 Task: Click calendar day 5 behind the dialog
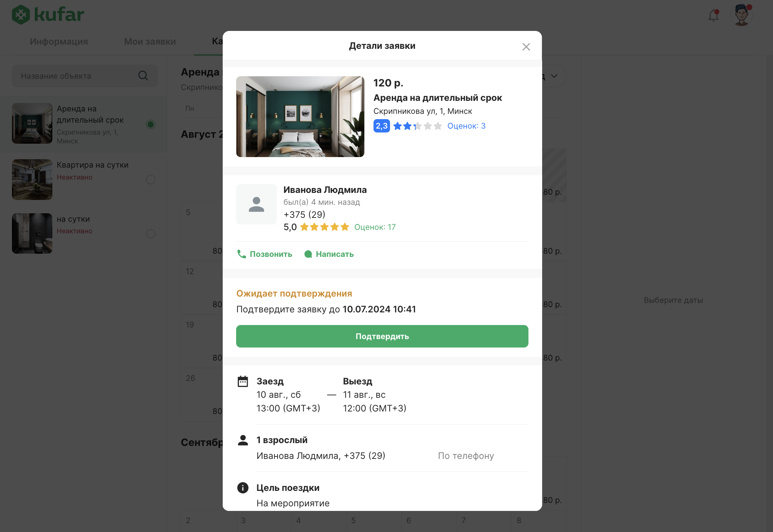188,212
